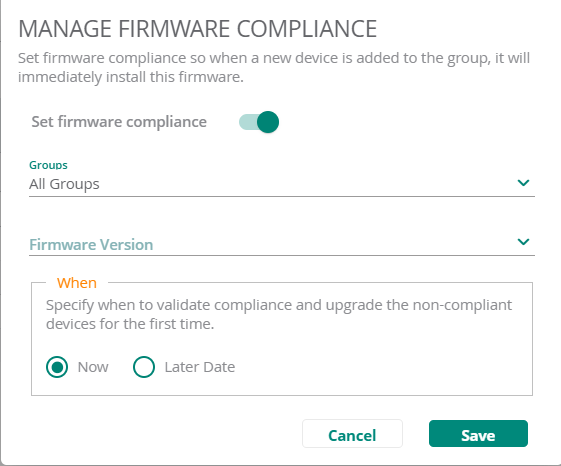The height and width of the screenshot is (466, 561).
Task: Click the empty circle beside Later Date
Action: [144, 367]
